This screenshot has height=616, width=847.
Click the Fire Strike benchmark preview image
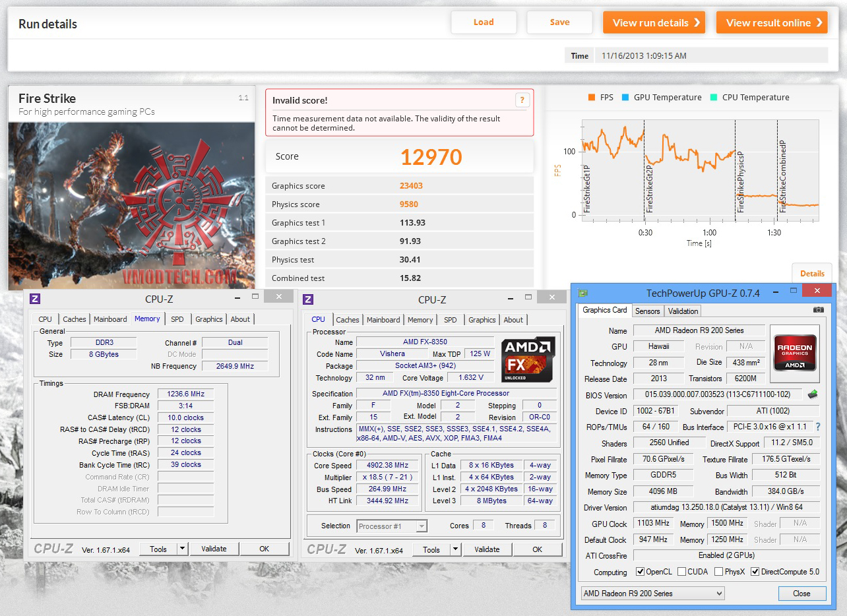click(131, 206)
